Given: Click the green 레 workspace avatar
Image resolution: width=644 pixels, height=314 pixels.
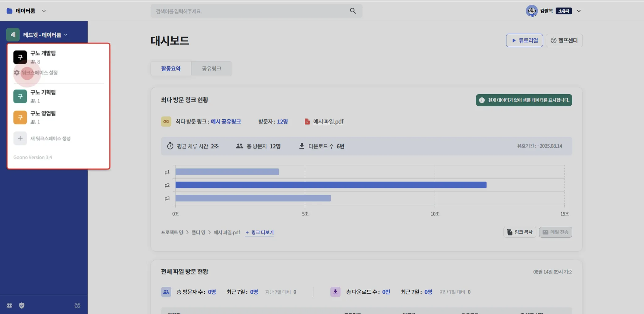Looking at the screenshot, I should click(13, 35).
